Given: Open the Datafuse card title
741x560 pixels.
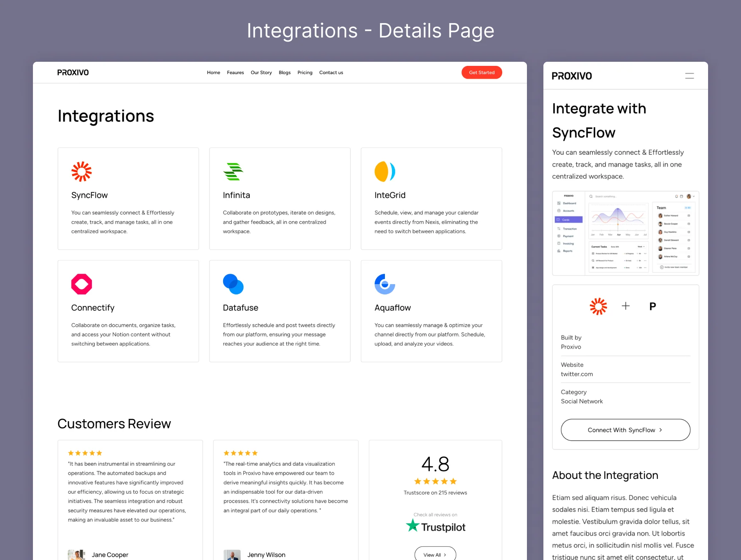Looking at the screenshot, I should tap(240, 308).
